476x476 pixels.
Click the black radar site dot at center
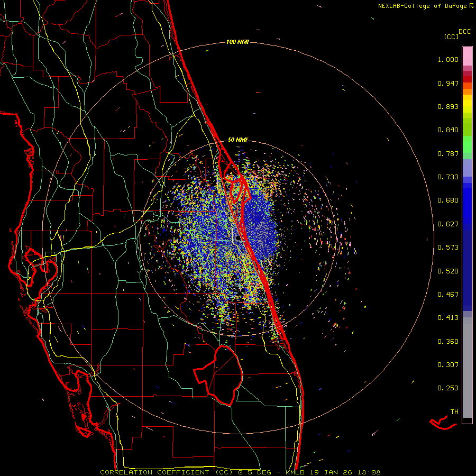pyautogui.click(x=238, y=239)
